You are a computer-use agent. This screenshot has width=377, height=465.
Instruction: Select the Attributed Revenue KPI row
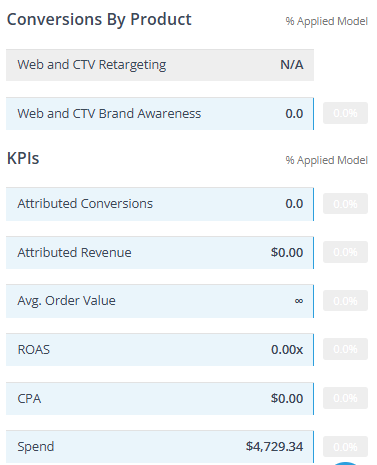click(x=160, y=253)
